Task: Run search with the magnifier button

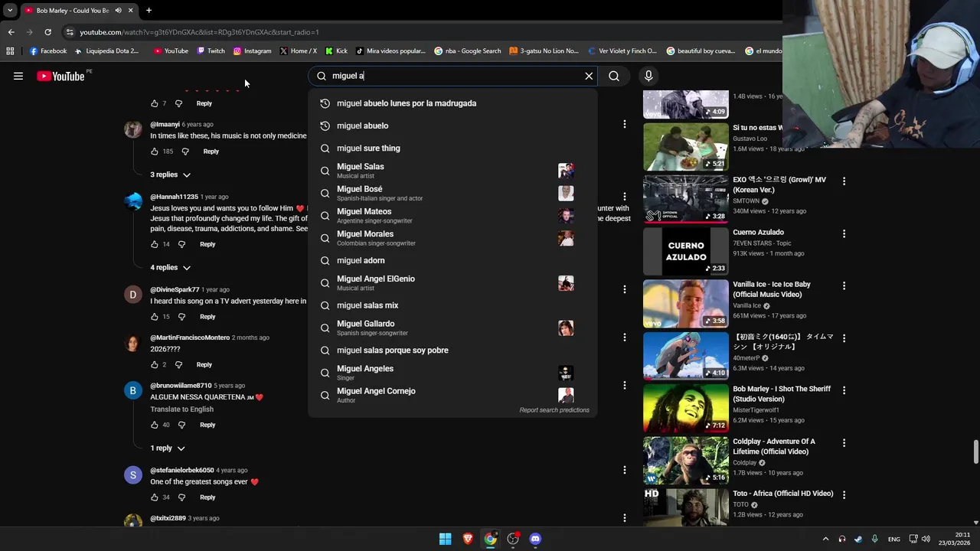Action: 614,76
